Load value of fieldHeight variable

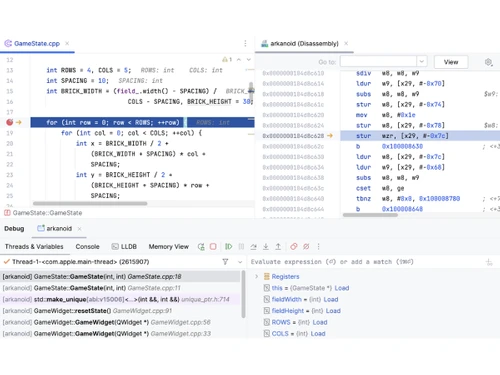click(333, 311)
